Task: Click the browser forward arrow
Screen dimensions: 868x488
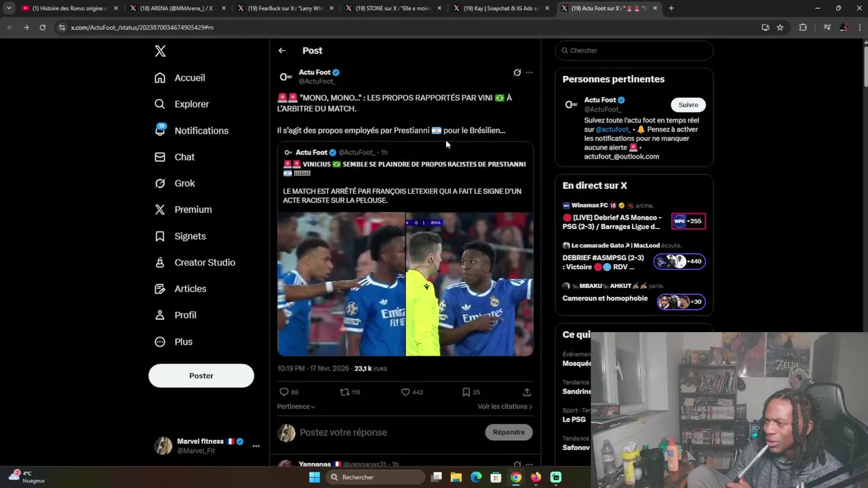Action: [26, 27]
